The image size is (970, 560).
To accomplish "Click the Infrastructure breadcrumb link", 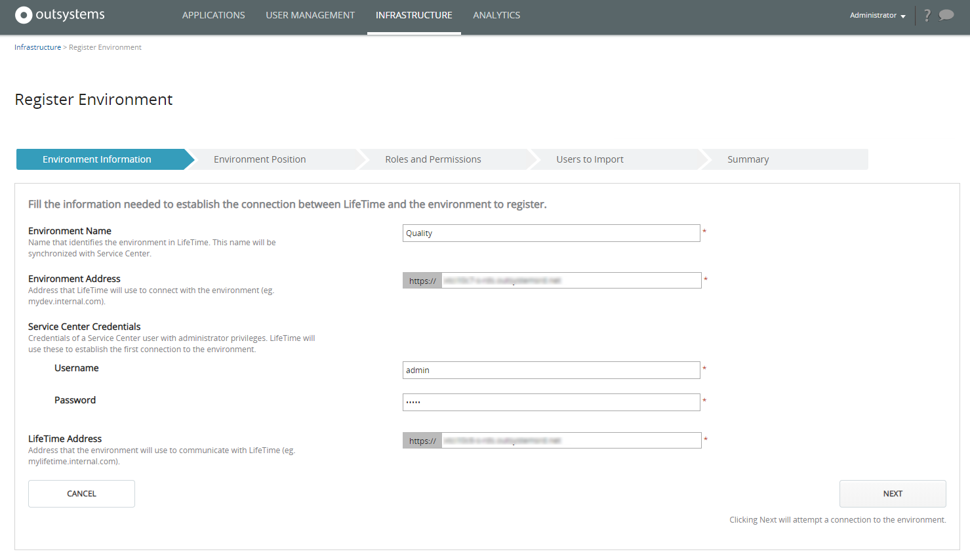I will click(x=37, y=47).
